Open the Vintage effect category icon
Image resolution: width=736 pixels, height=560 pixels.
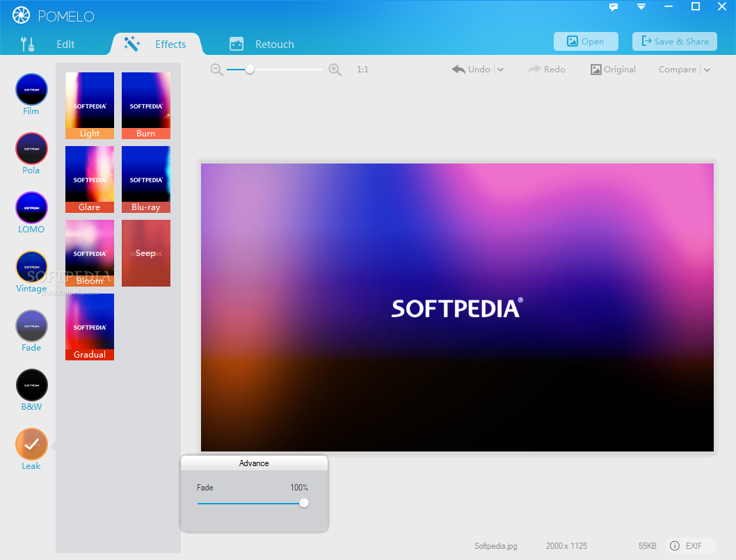[31, 266]
